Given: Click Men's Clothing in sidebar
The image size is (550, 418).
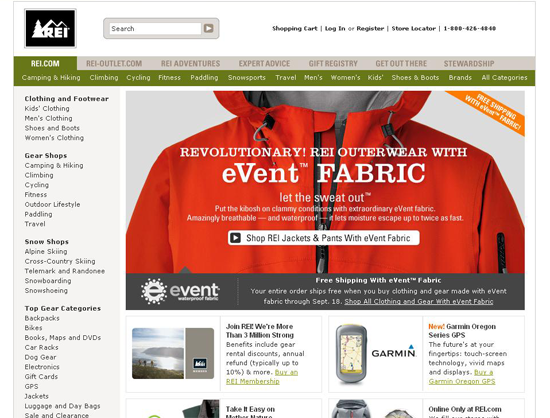Looking at the screenshot, I should click(48, 118).
